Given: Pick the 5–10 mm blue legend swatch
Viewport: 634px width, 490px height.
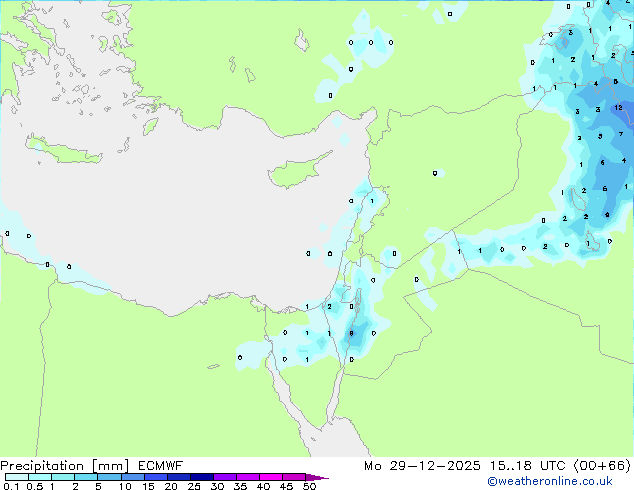Looking at the screenshot, I should (109, 477).
